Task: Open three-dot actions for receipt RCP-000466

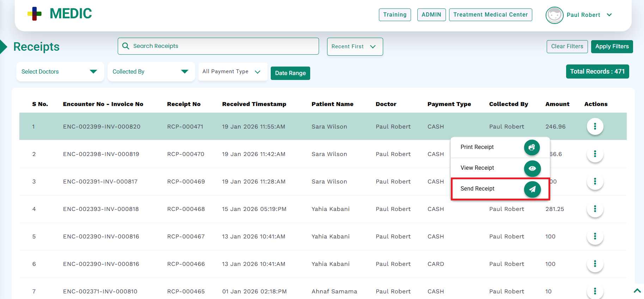Action: 595,264
